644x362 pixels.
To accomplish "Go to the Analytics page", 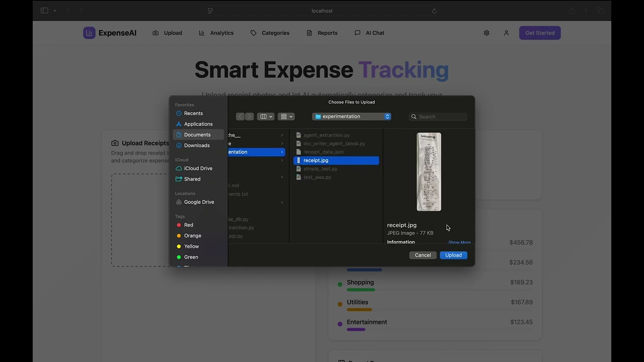I will [216, 33].
